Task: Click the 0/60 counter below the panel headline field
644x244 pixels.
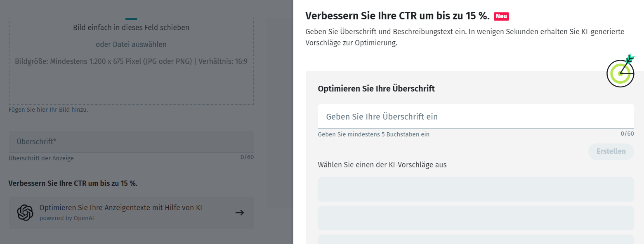Action: pyautogui.click(x=627, y=134)
